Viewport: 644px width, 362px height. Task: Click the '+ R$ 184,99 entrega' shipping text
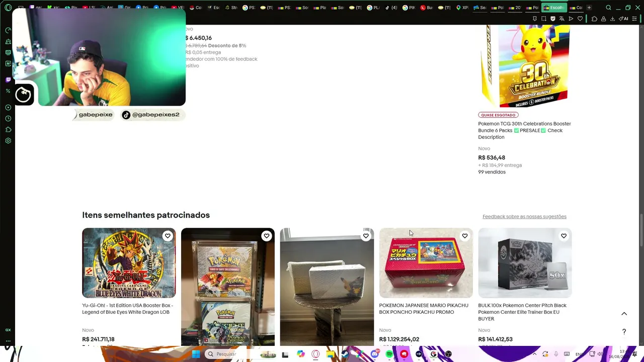[500, 165]
